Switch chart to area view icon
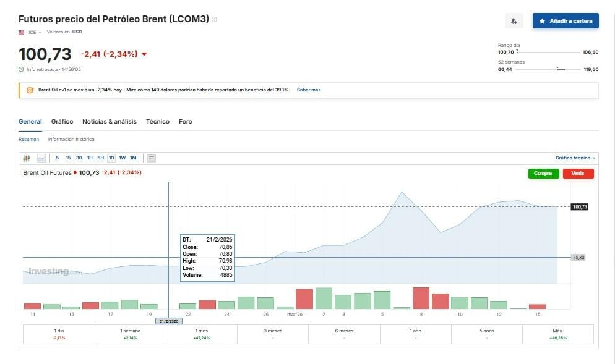The height and width of the screenshot is (364, 615). 41,158
